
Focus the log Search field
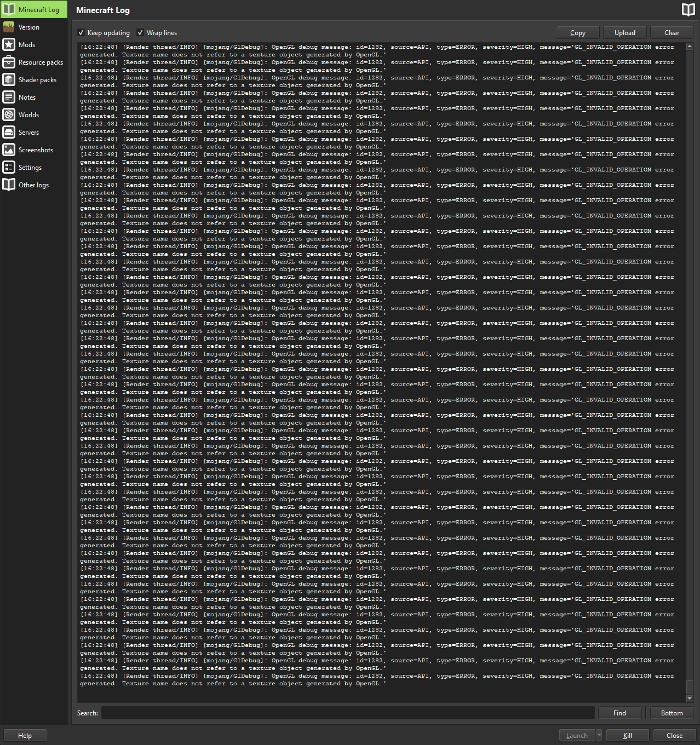[348, 713]
